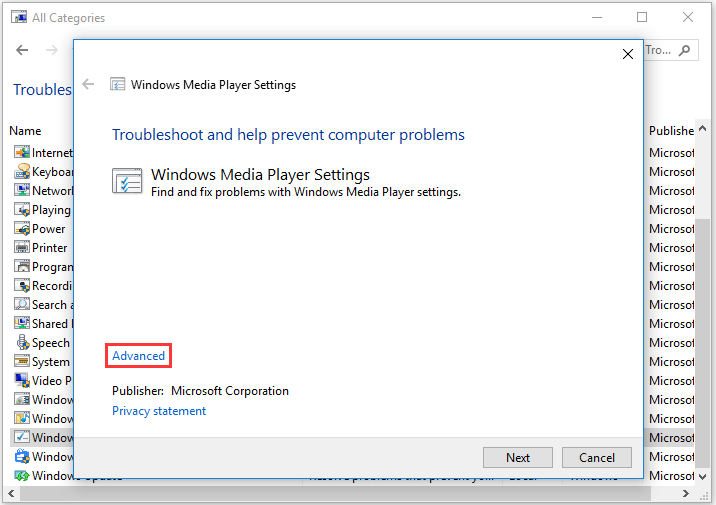Click the horizontal scrollbar right arrow
716x505 pixels.
pyautogui.click(x=685, y=494)
